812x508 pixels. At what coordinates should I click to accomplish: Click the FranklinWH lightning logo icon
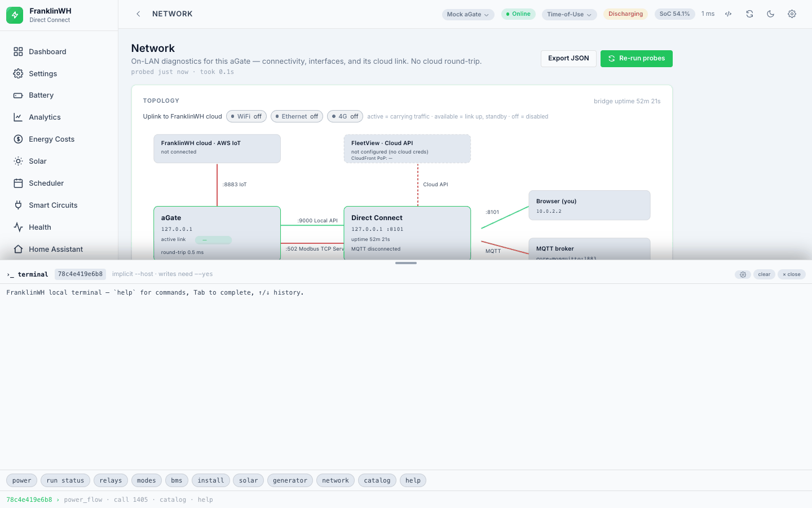(15, 15)
